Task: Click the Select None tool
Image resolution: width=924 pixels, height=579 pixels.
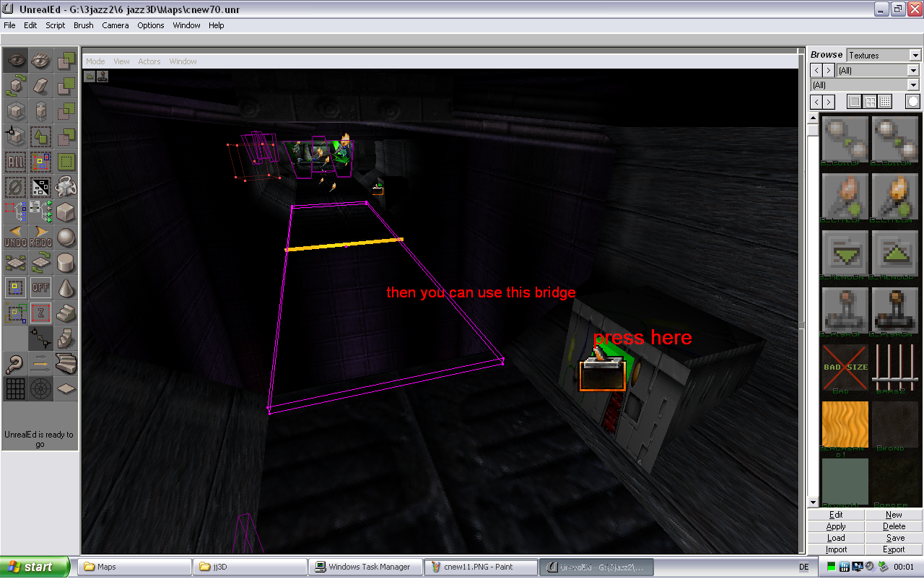Action: [x=16, y=187]
